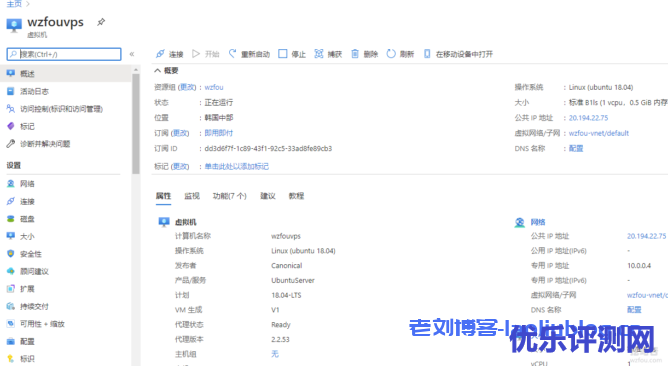Click the 捕获 (Capture) icon
The height and width of the screenshot is (366, 668).
319,54
